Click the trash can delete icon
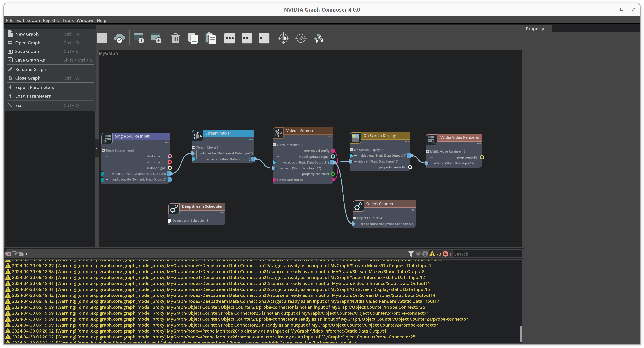 (x=175, y=38)
